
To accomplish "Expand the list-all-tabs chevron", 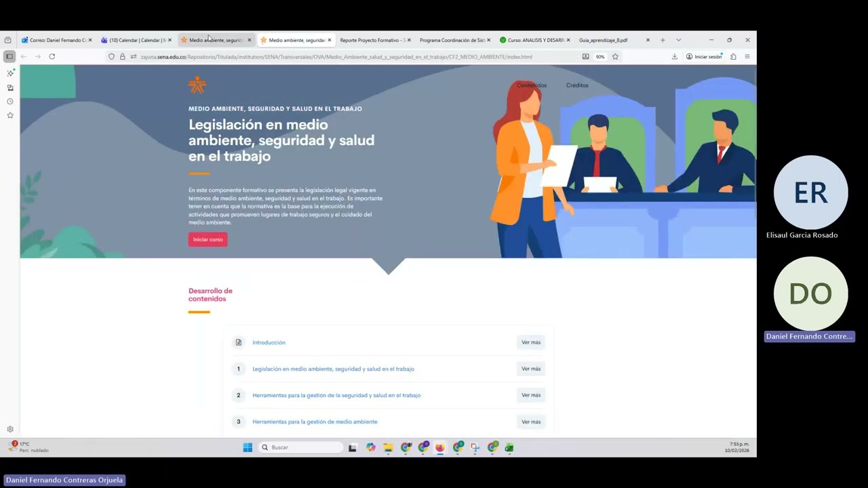I will tap(678, 40).
